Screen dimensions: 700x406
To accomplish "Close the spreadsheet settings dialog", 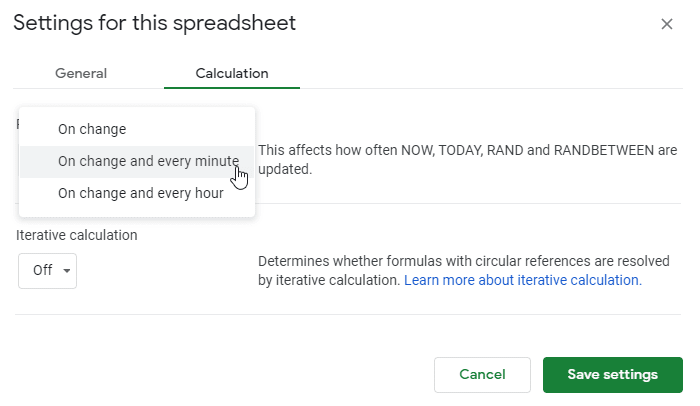I will tap(667, 24).
